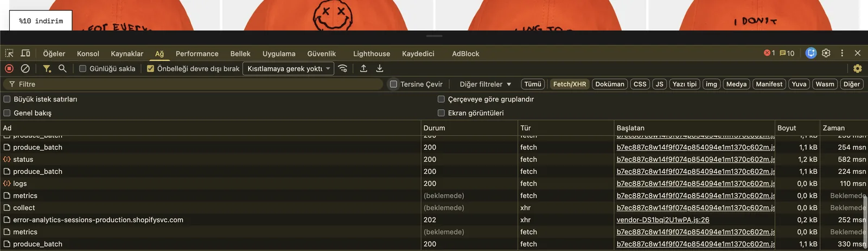Filter requests by Doküman type
The height and width of the screenshot is (251, 868).
pos(610,84)
